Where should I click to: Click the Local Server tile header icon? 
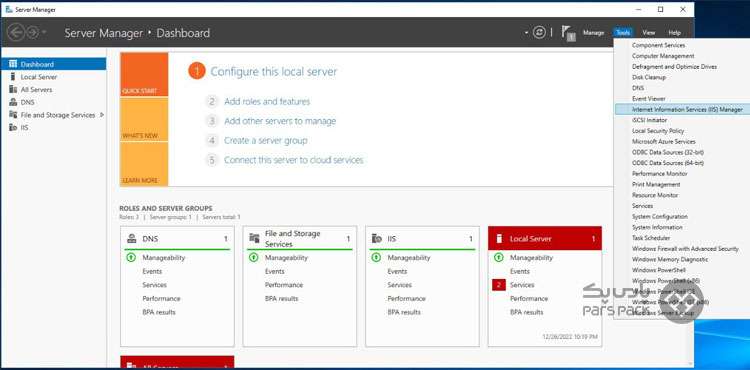pos(499,239)
